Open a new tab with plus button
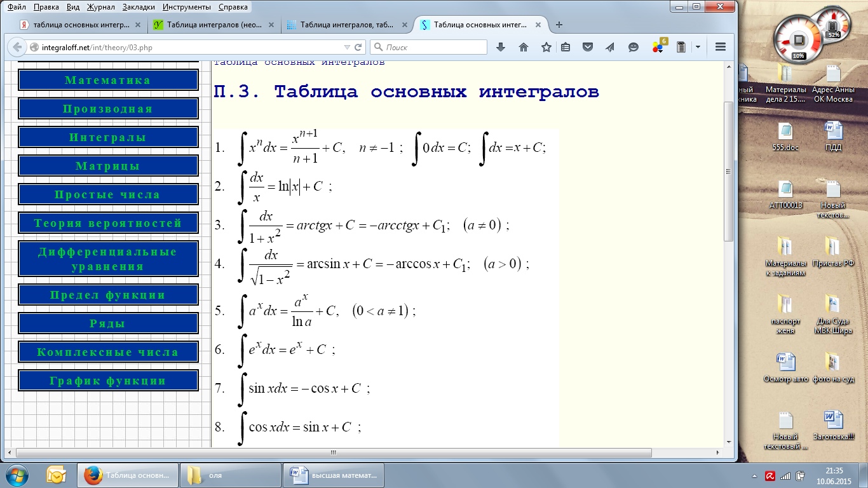This screenshot has height=488, width=868. point(559,25)
